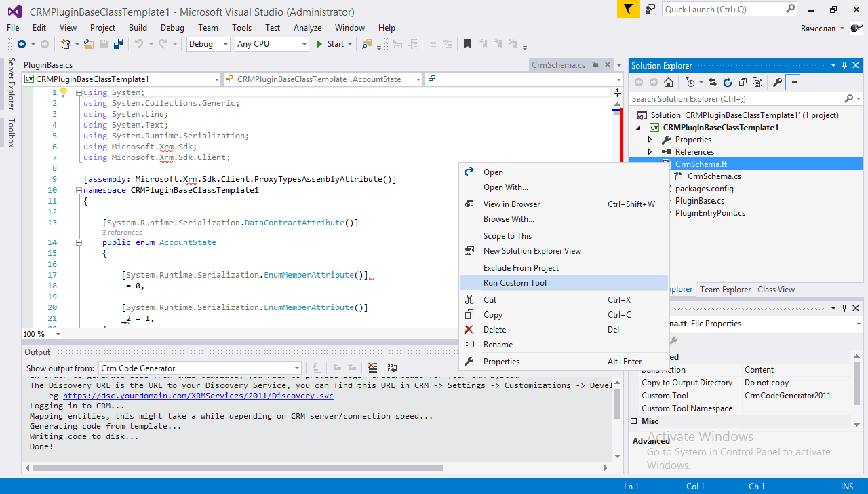This screenshot has width=868, height=494.
Task: Open the Server Explorer side tab
Action: click(11, 83)
